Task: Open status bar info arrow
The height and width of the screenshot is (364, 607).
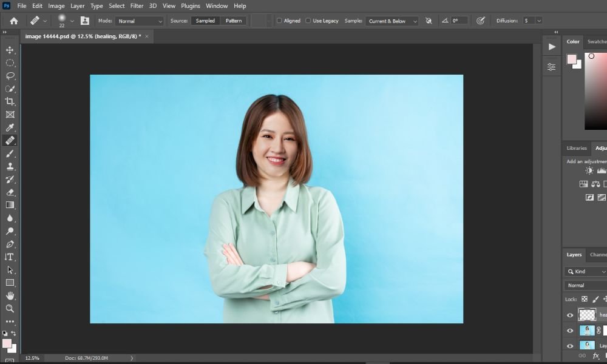Action: (132, 358)
